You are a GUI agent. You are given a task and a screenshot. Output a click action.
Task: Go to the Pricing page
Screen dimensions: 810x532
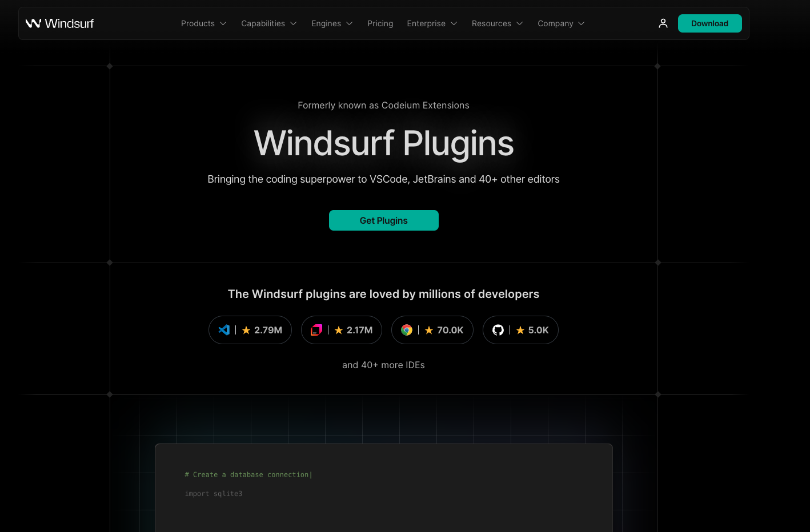(380, 23)
